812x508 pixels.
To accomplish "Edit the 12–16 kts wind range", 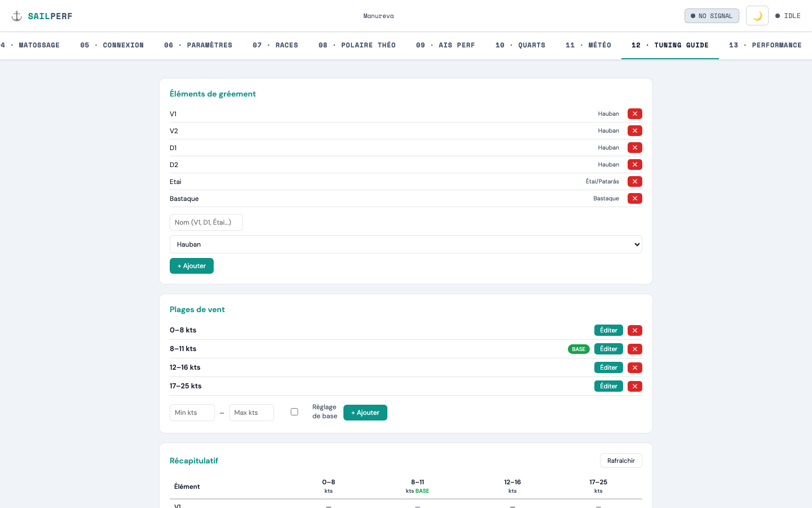I will tap(608, 367).
